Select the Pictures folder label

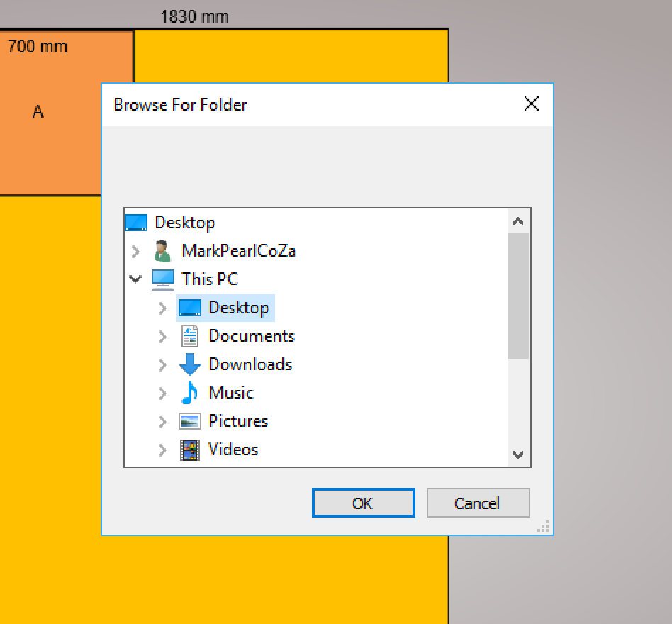pos(238,421)
